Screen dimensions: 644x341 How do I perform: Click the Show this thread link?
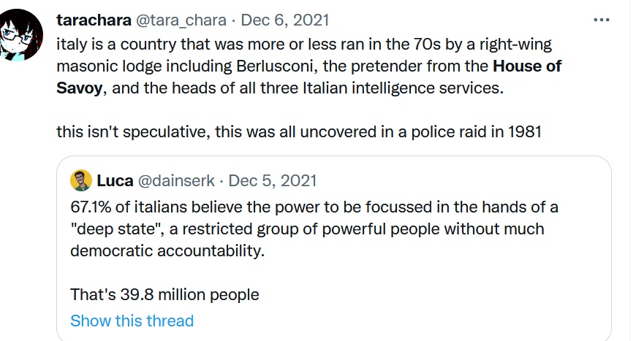pyautogui.click(x=132, y=321)
